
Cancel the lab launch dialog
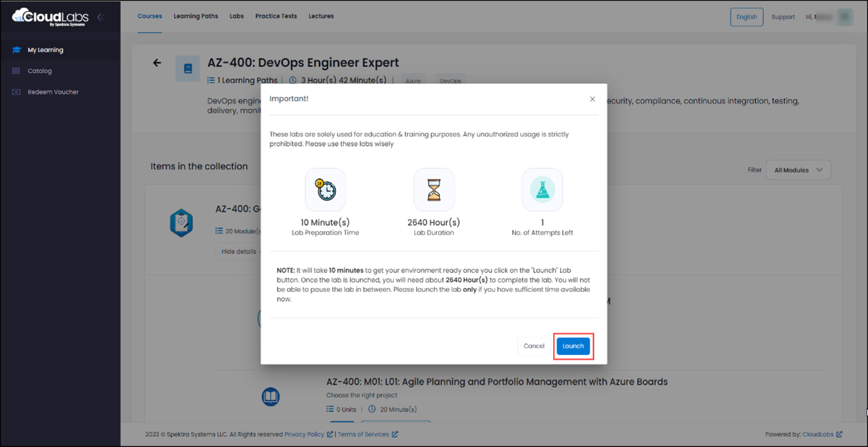pyautogui.click(x=534, y=346)
